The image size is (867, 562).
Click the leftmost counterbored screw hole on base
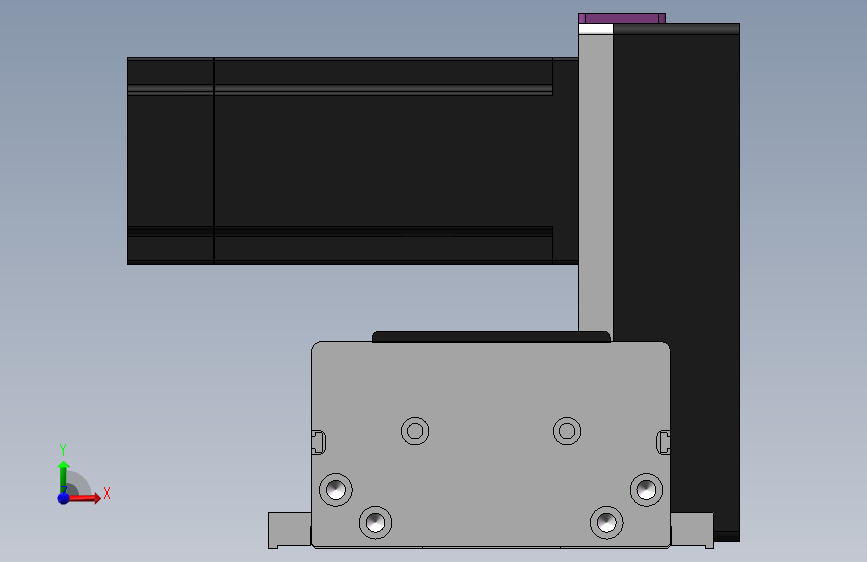[x=336, y=490]
